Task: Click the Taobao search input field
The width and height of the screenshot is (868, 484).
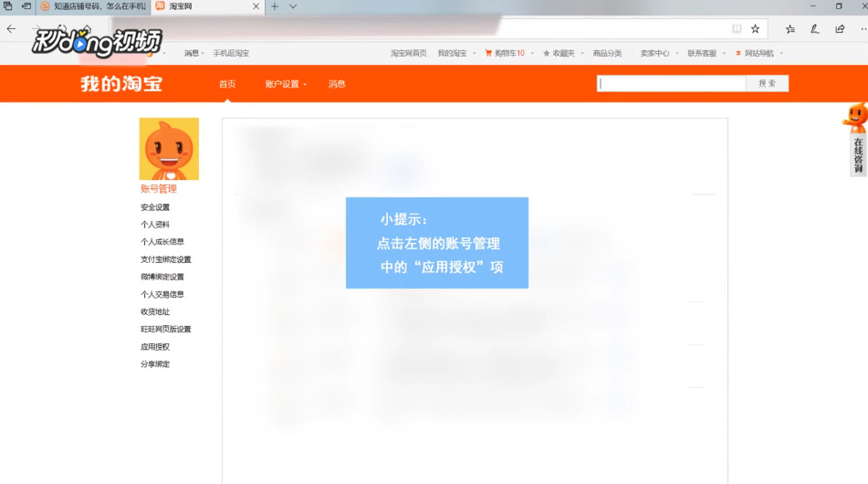Action: (x=671, y=84)
